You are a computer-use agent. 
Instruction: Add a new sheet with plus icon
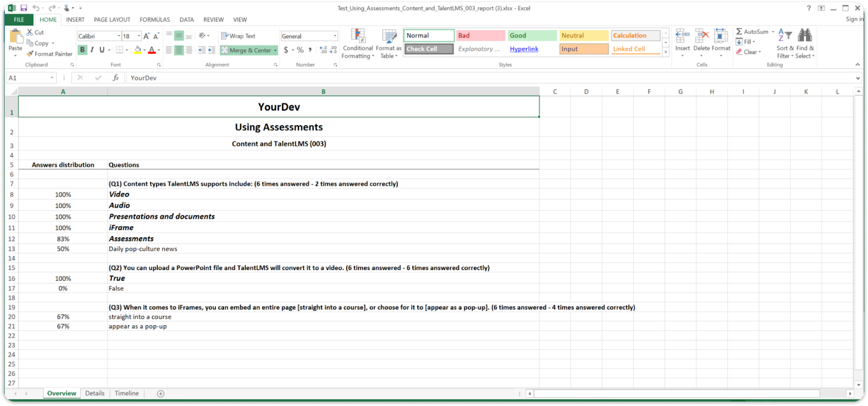(161, 394)
